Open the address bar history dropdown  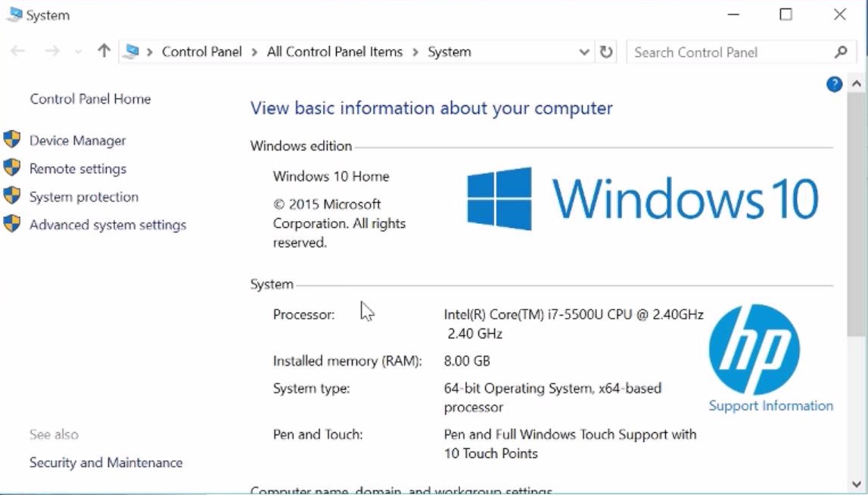584,52
